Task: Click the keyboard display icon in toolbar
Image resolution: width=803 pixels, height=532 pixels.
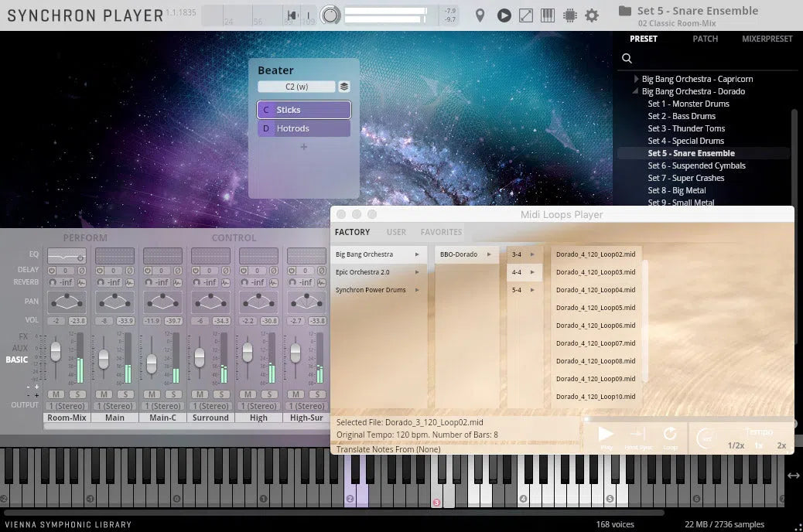Action: [x=548, y=15]
